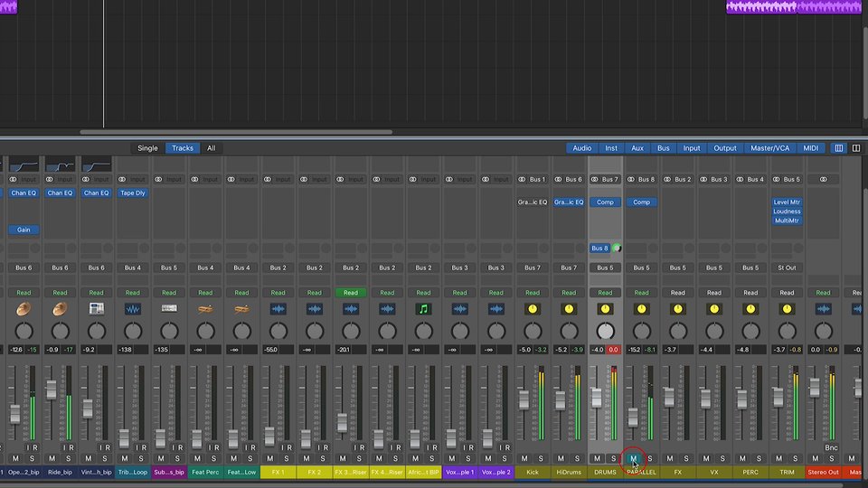Switch mixer to Tracks view

point(182,148)
